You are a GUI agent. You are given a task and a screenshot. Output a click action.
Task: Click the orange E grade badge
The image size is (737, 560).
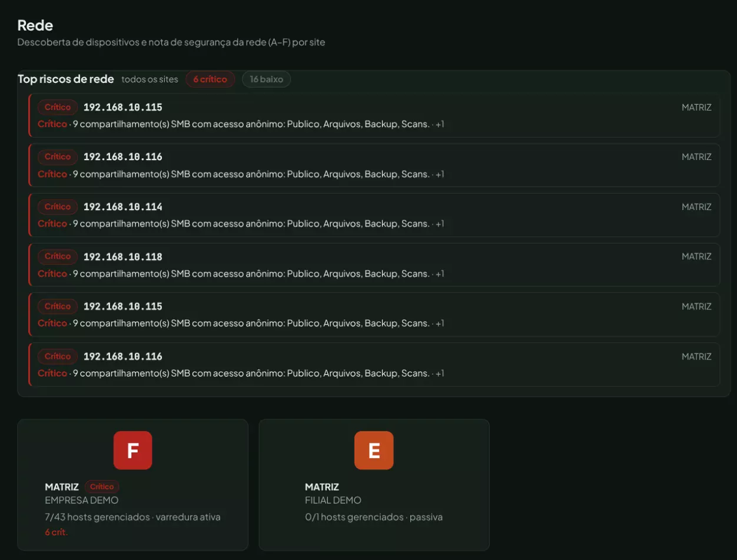tap(374, 450)
